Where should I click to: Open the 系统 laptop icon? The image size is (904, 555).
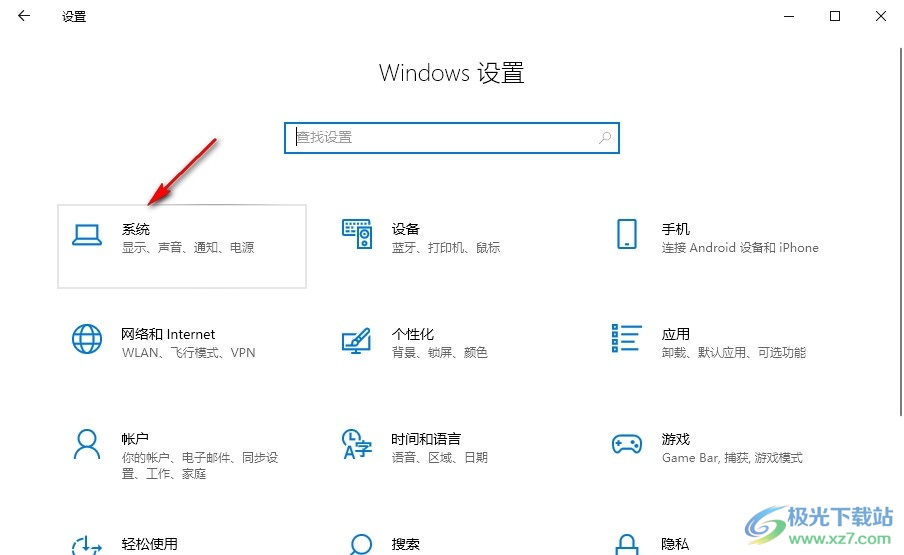click(x=87, y=235)
